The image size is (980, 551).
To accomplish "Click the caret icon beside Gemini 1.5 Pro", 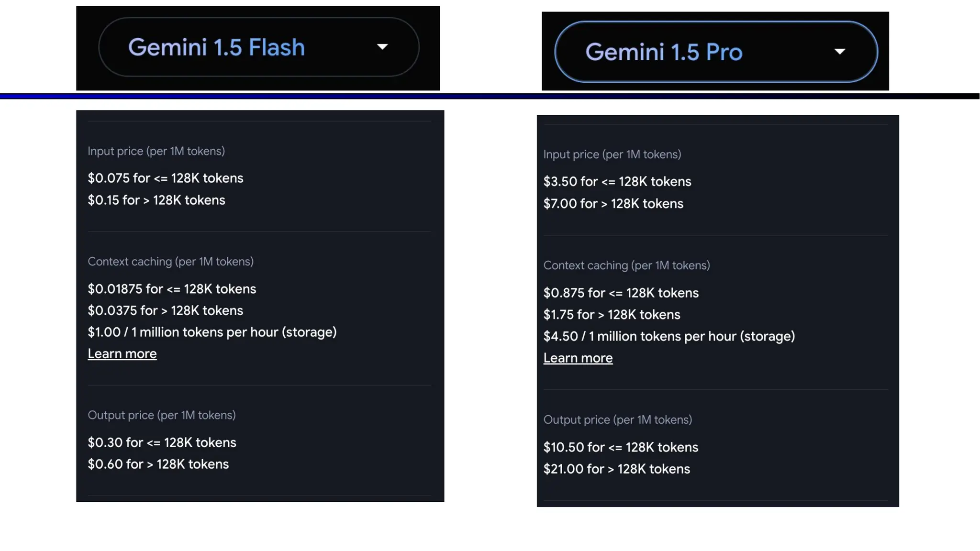I will [839, 52].
